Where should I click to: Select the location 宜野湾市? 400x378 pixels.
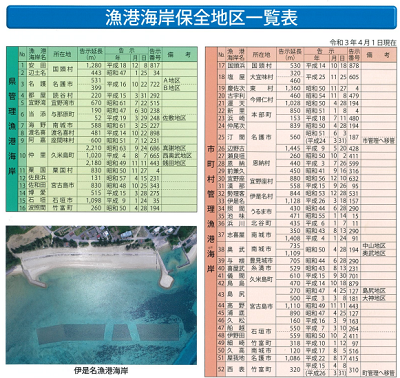62,103
